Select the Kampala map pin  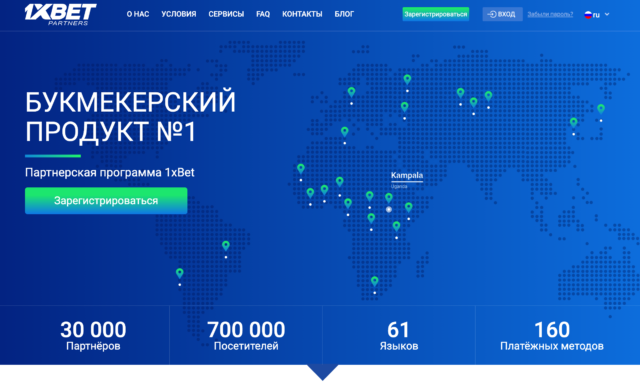(389, 198)
